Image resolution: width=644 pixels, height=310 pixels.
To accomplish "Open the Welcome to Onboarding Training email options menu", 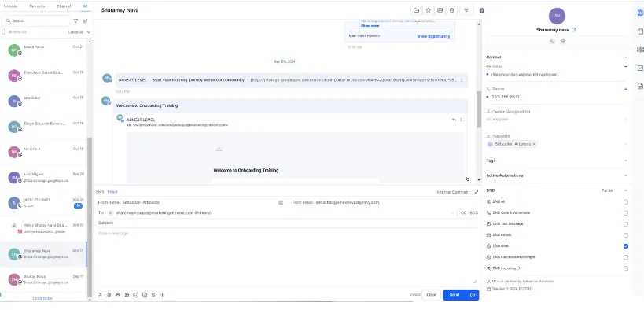I will pos(462,120).
